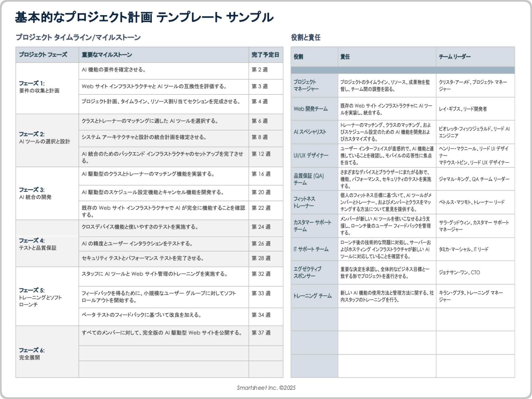
Task: Select the フェーズ 6: 完全展開 cell
Action: click(x=47, y=352)
